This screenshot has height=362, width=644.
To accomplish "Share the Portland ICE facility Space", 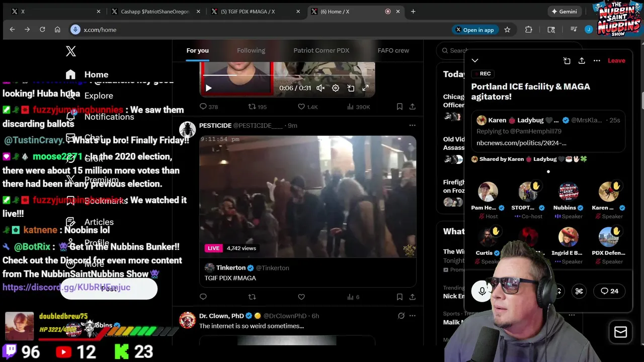I will coord(582,60).
